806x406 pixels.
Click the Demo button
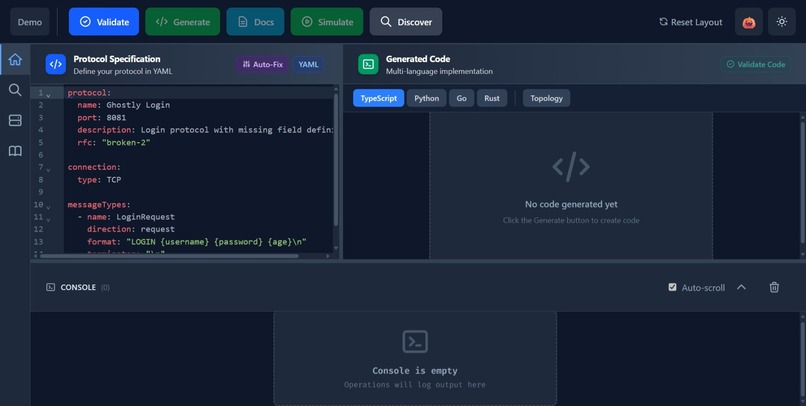click(30, 22)
